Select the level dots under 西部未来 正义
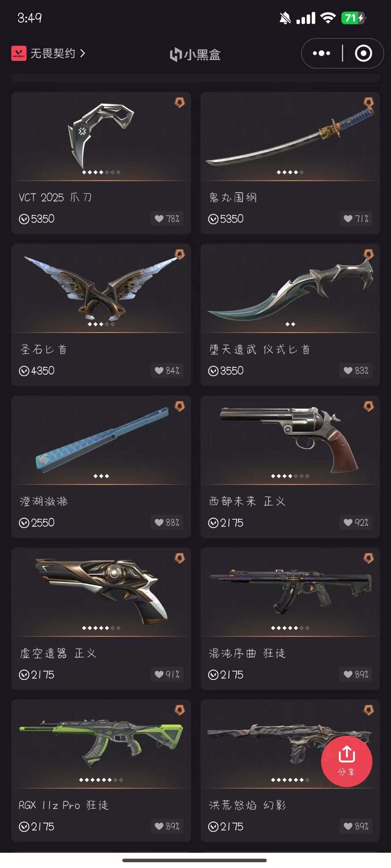This screenshot has height=868, width=391. 290,476
